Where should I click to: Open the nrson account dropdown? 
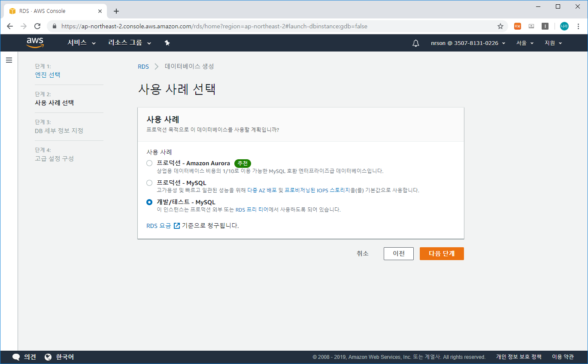[x=468, y=43]
